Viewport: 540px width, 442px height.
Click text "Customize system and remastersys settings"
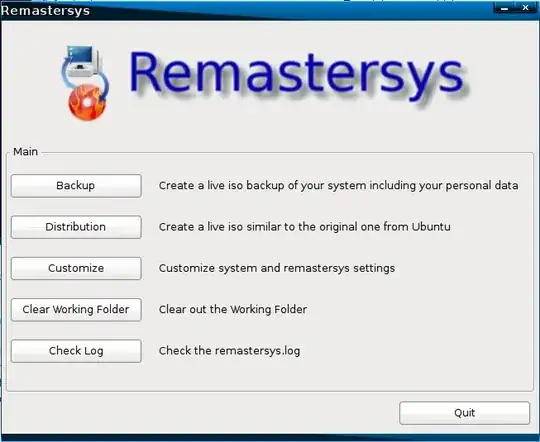pos(277,268)
